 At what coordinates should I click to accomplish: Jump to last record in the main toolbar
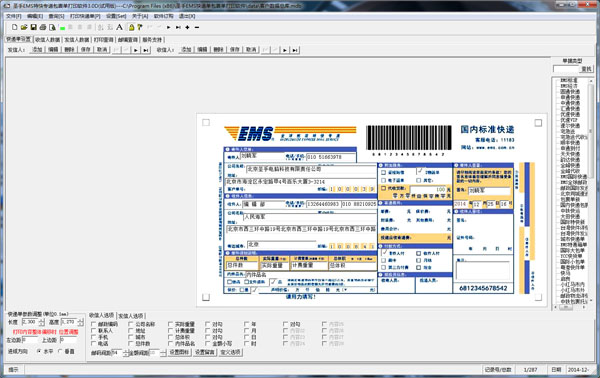[x=178, y=27]
